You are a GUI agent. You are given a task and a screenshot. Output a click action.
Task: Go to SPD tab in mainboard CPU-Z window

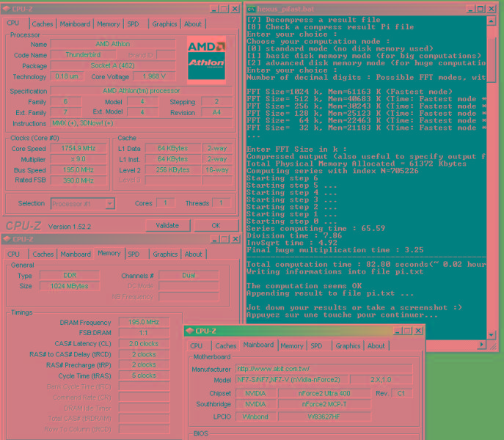point(317,346)
